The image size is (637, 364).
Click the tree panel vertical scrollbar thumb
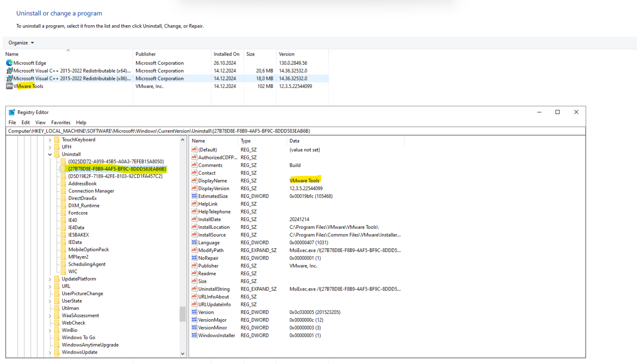(183, 314)
